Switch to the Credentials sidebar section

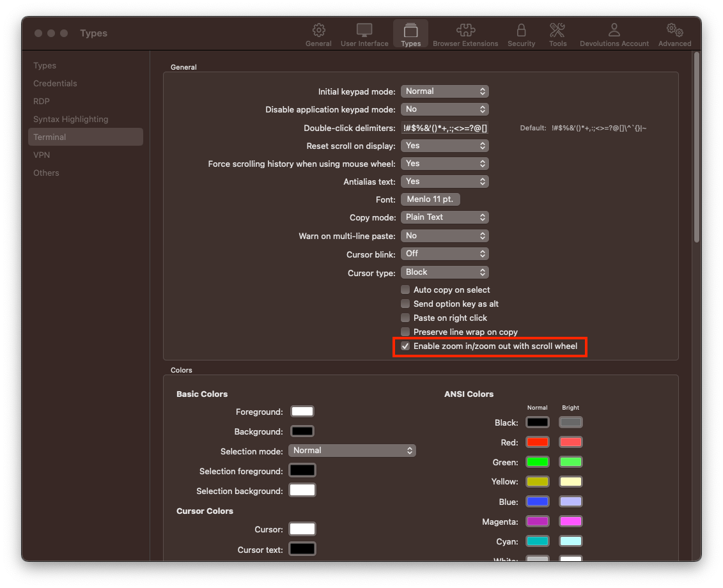pyautogui.click(x=55, y=83)
